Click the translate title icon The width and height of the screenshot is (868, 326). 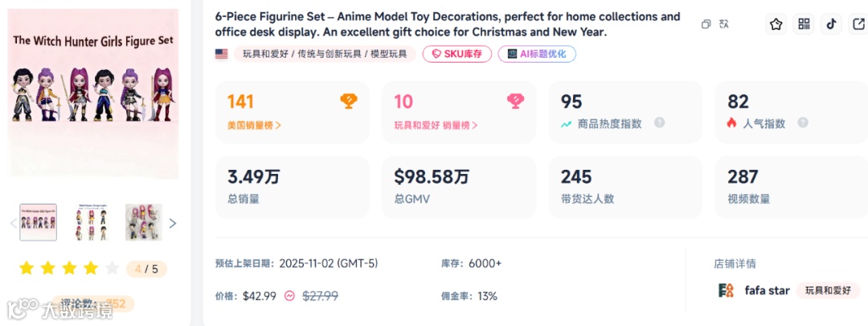724,24
